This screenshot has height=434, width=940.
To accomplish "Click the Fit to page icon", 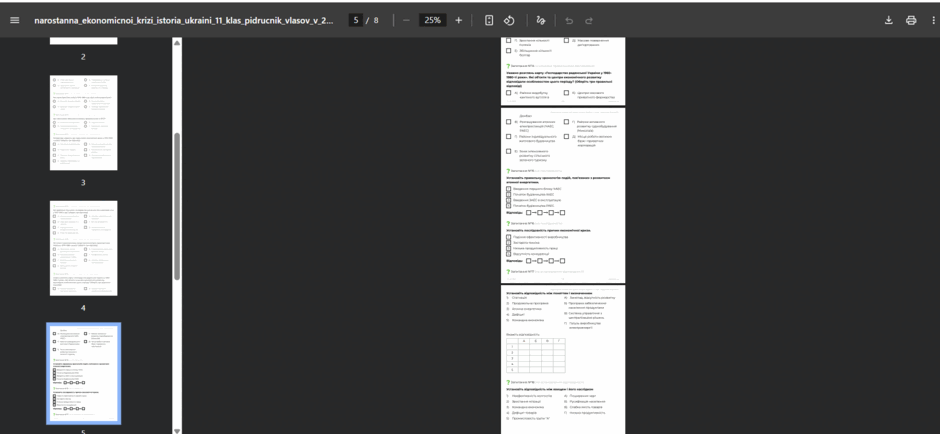I will click(489, 20).
